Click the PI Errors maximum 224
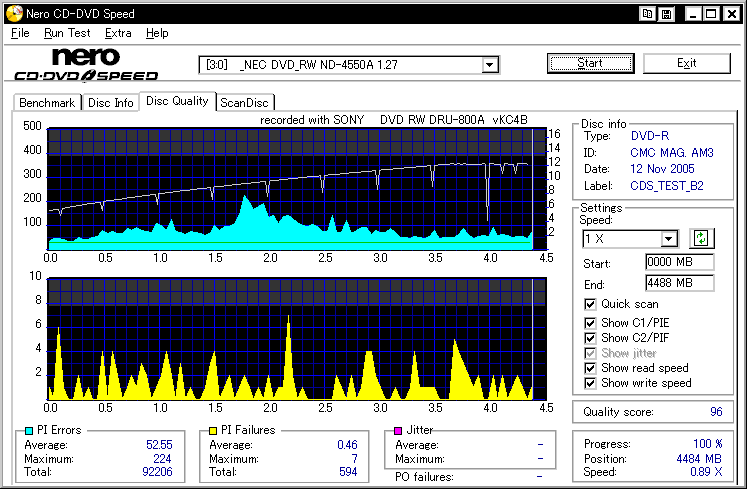747x489 pixels. click(x=162, y=458)
